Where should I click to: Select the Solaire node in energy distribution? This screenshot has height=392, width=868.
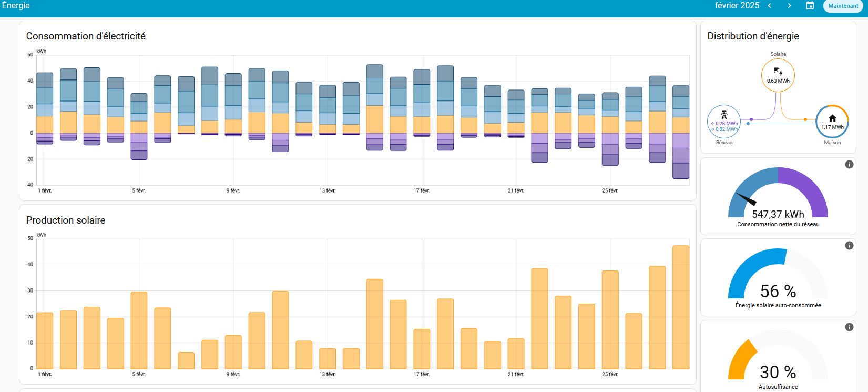click(x=778, y=75)
